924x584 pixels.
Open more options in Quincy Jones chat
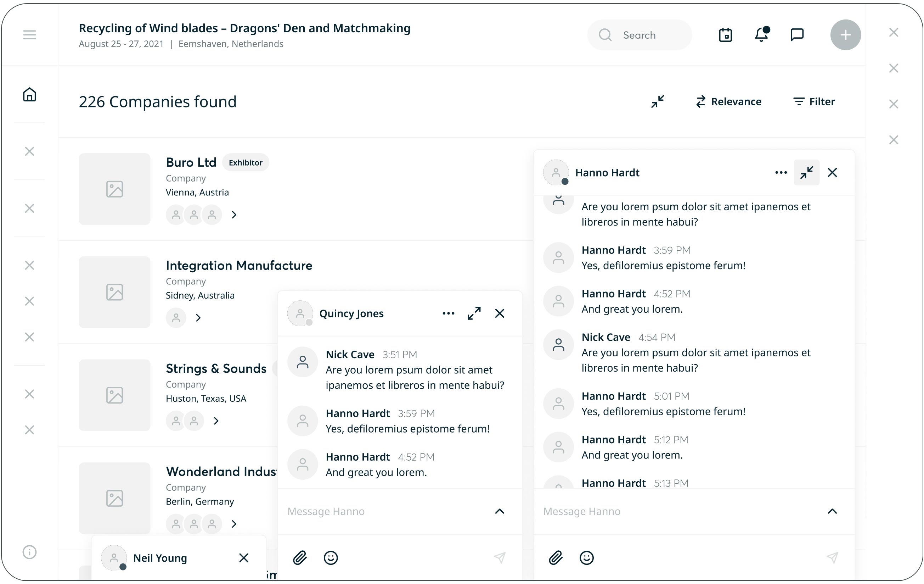(x=448, y=313)
